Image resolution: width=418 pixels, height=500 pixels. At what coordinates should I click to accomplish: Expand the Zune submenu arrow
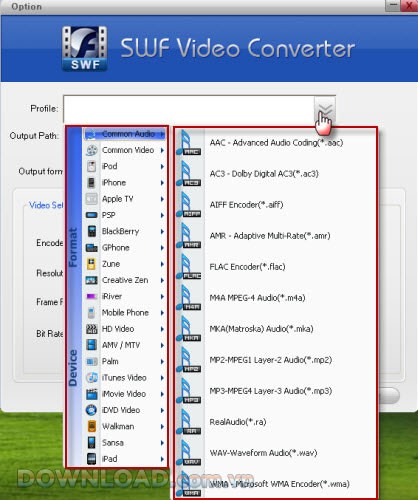[x=162, y=264]
